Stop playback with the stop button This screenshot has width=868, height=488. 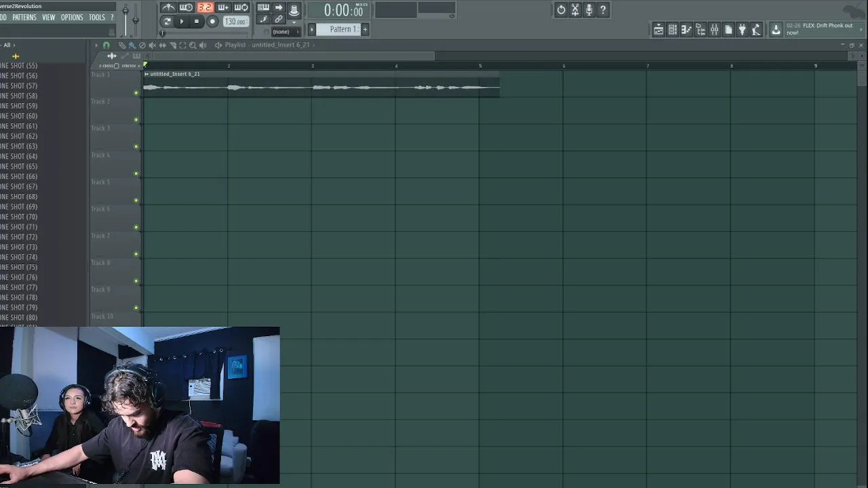coord(197,21)
